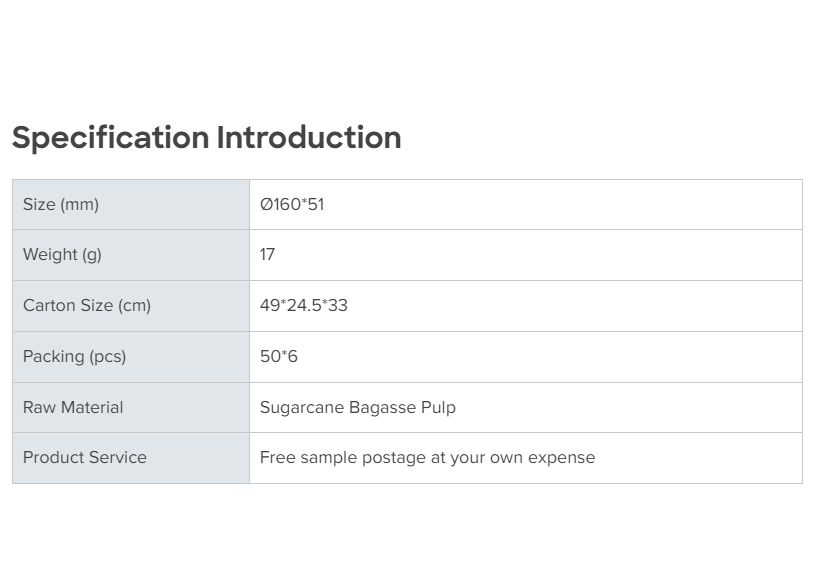Select the packing value '50*6'
This screenshot has height=580, width=824.
click(x=279, y=357)
